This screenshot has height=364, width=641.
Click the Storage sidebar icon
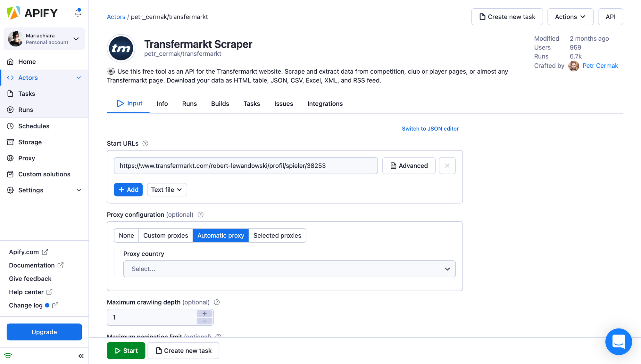pos(11,142)
